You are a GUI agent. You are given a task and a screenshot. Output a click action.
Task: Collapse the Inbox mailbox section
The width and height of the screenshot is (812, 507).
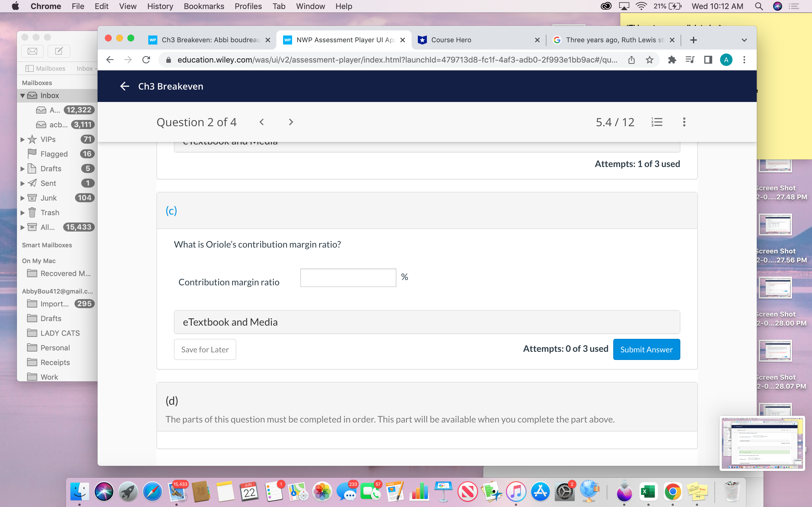(x=22, y=95)
